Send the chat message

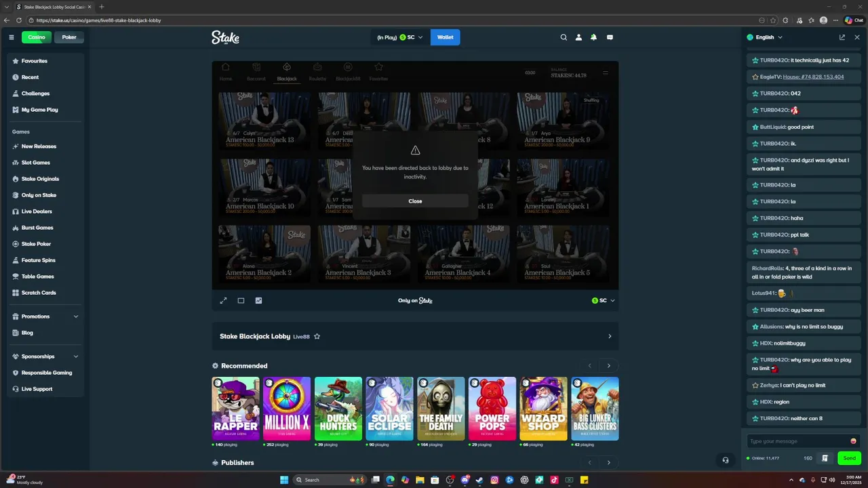click(850, 458)
